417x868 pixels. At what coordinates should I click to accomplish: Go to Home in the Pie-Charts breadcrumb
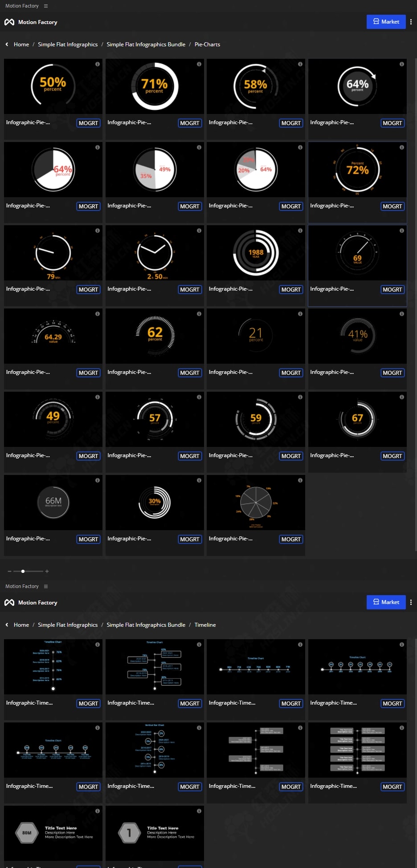tap(21, 45)
